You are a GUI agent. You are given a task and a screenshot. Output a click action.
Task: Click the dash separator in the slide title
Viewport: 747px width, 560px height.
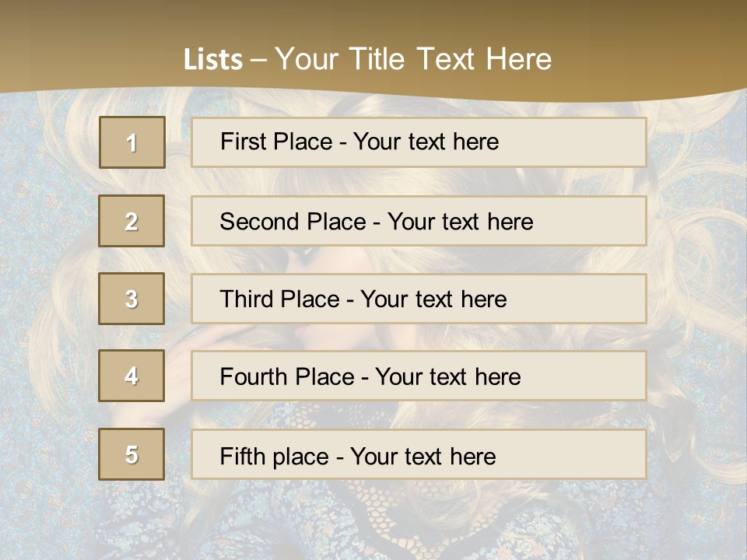258,60
